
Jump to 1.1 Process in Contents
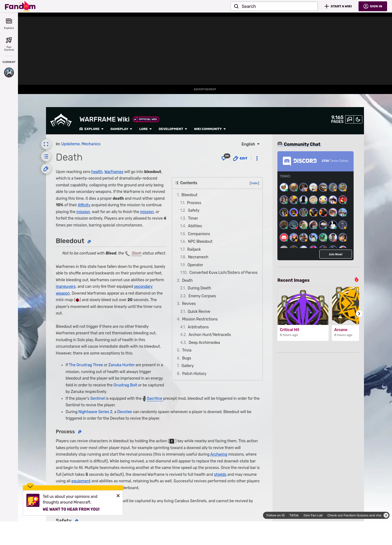point(191,203)
